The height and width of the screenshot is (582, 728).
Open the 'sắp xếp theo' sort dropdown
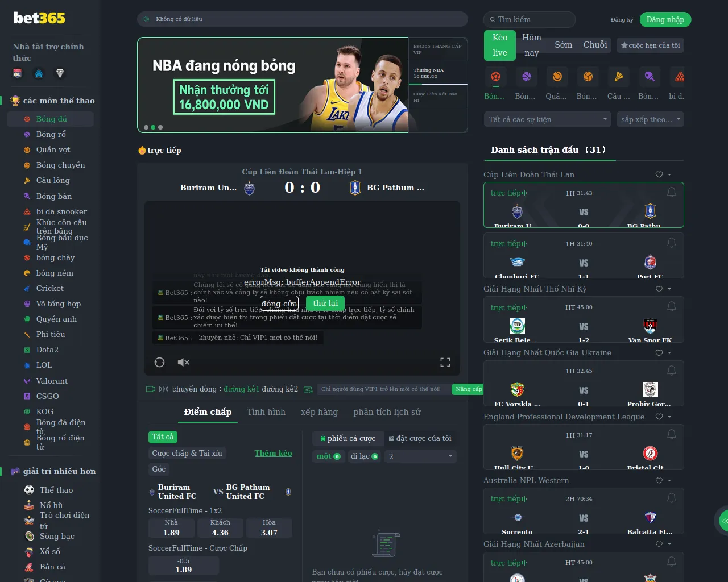650,119
